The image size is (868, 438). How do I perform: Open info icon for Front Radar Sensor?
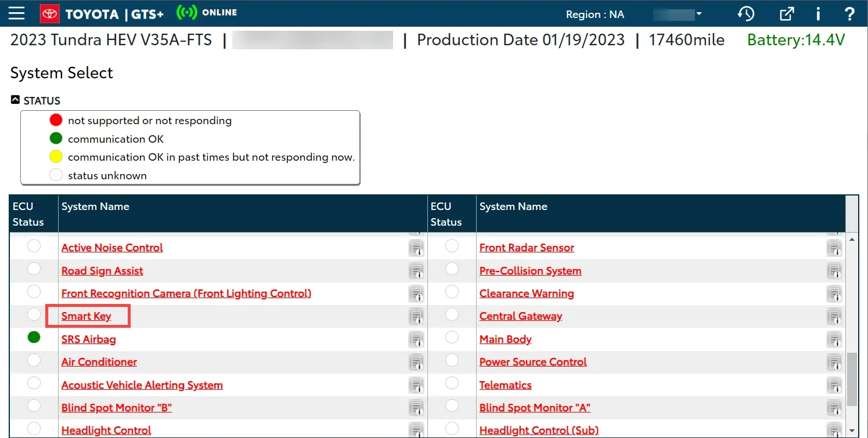pos(834,248)
